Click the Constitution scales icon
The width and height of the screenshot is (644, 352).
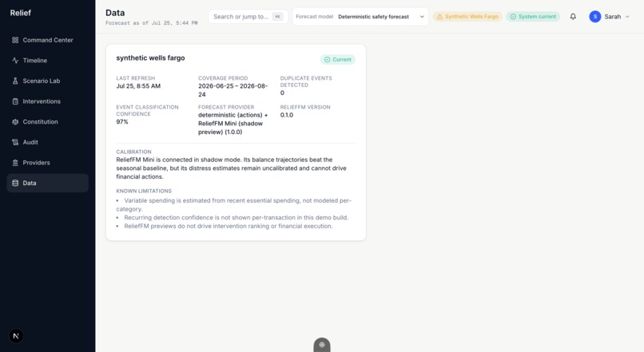pyautogui.click(x=15, y=122)
